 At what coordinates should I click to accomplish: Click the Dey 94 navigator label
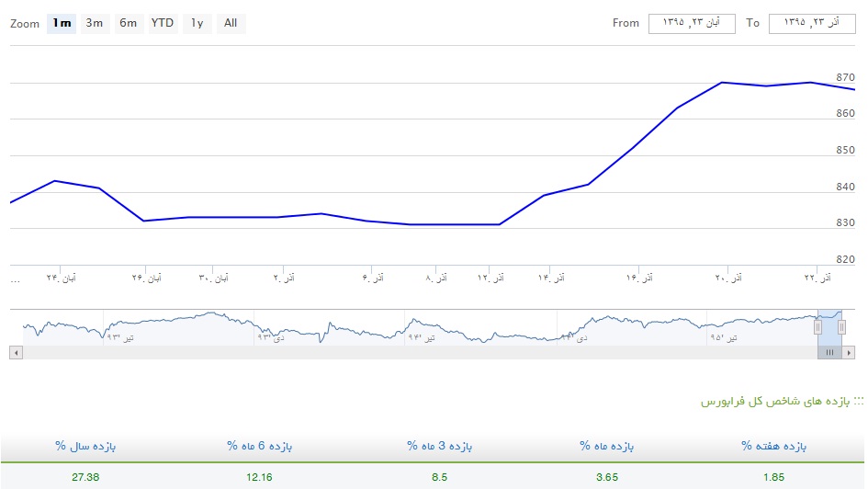click(x=573, y=337)
